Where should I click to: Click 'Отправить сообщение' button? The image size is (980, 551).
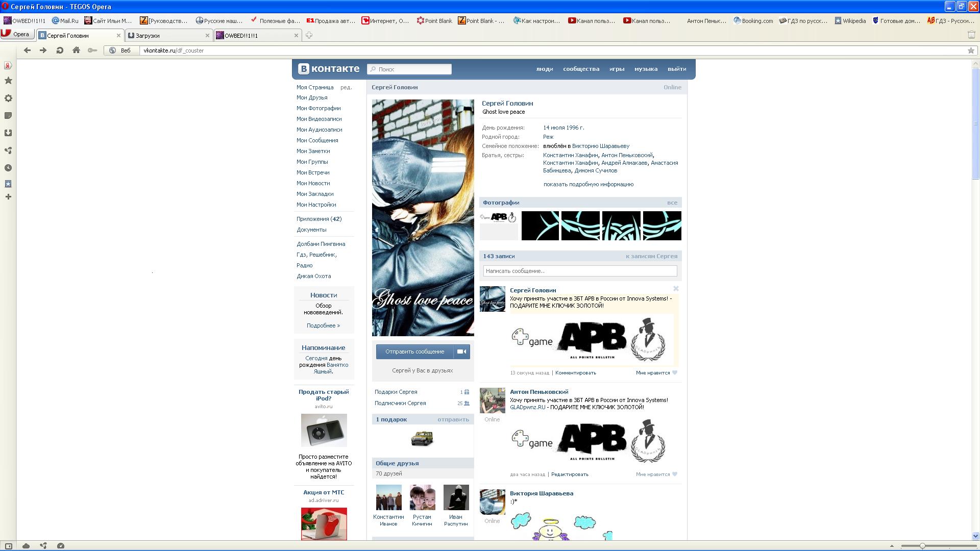pos(414,352)
